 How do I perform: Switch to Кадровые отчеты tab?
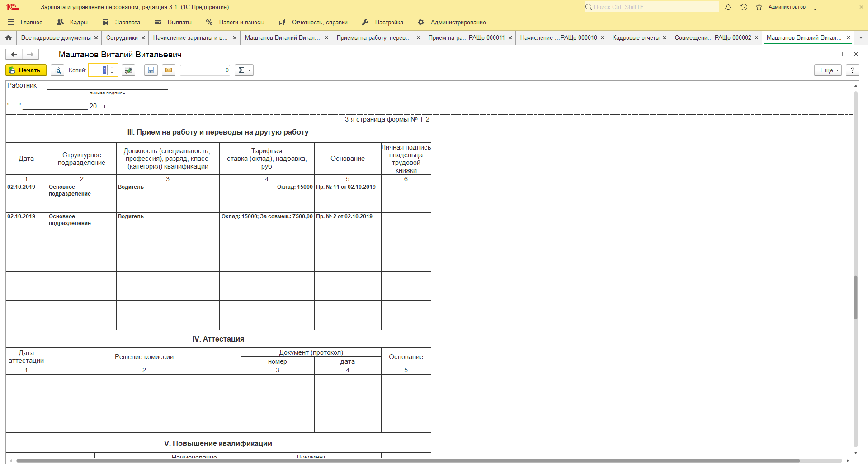click(x=636, y=38)
